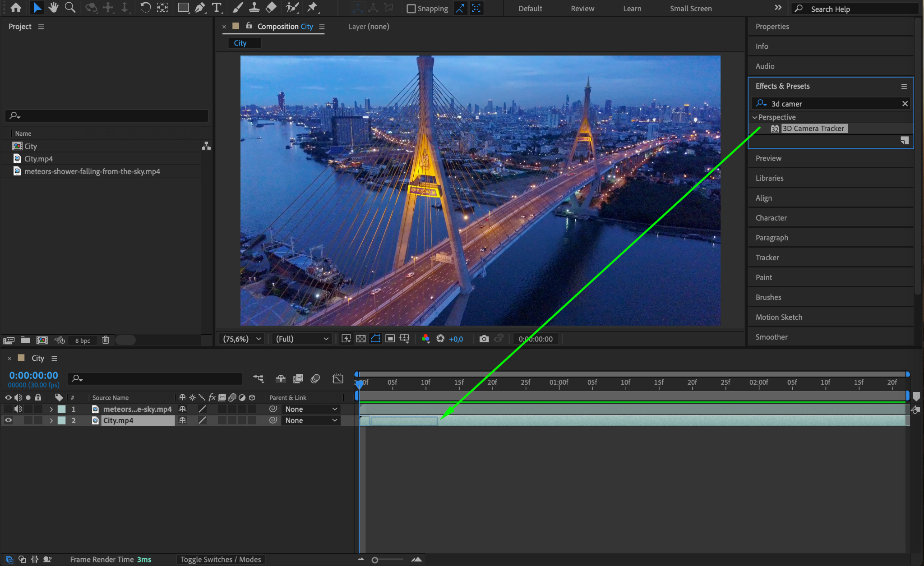The height and width of the screenshot is (566, 924).
Task: Delete selected project item with trash icon
Action: click(x=106, y=340)
